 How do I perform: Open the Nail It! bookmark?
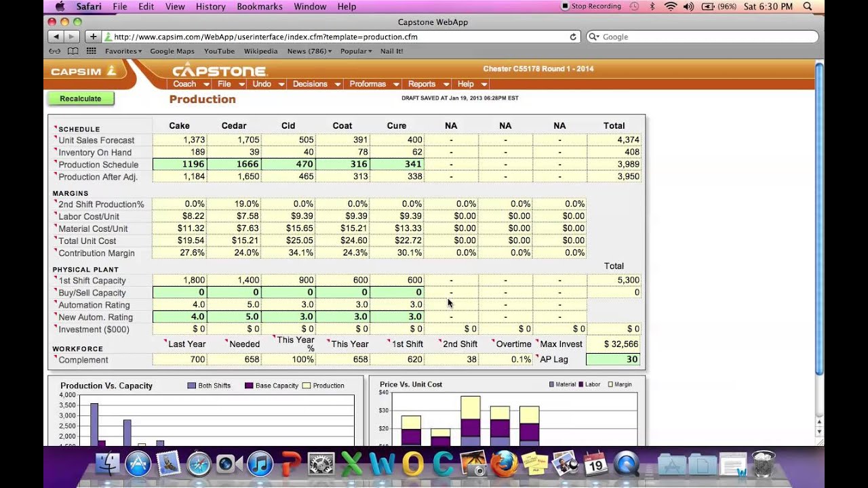(x=391, y=51)
